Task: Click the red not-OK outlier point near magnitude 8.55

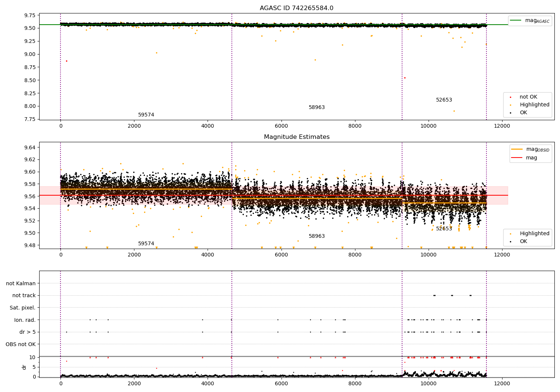Action: 405,78
